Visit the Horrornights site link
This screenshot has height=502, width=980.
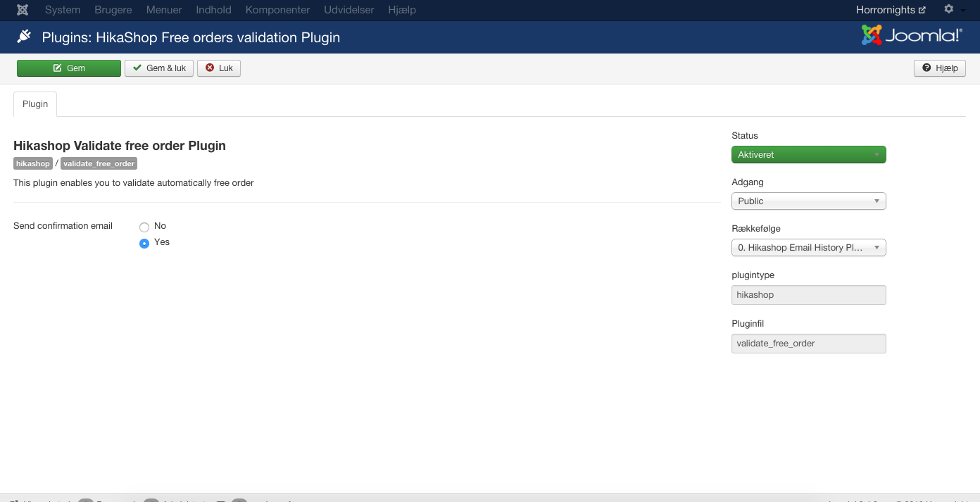pos(891,10)
